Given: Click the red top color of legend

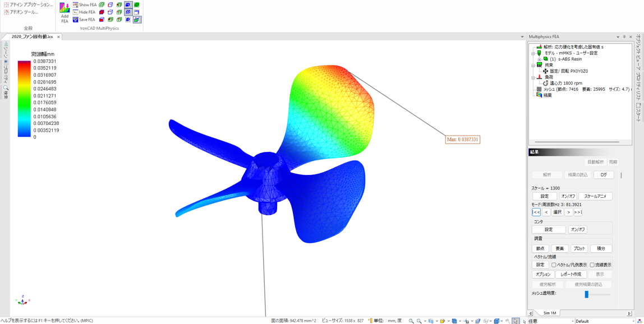Looking at the screenshot, I should (24, 63).
